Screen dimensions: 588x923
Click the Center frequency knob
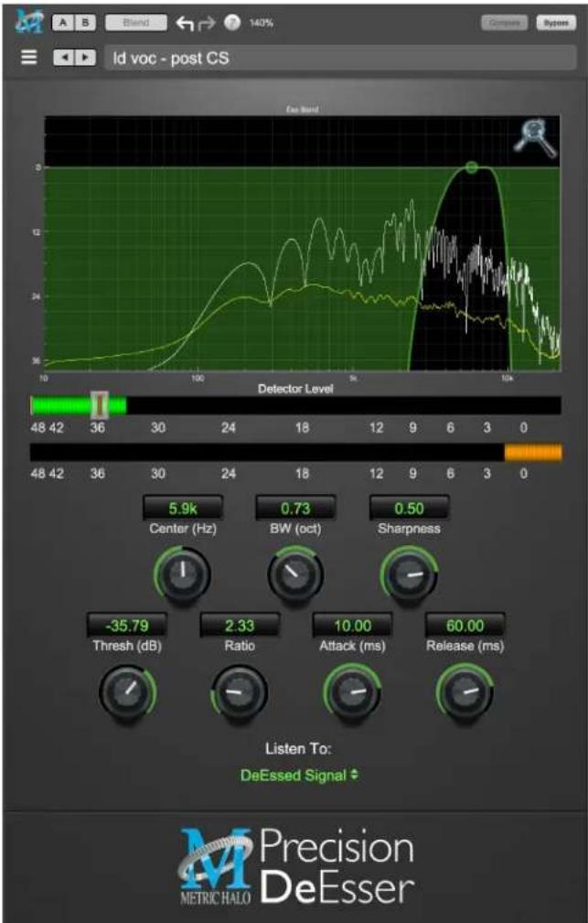coord(183,574)
